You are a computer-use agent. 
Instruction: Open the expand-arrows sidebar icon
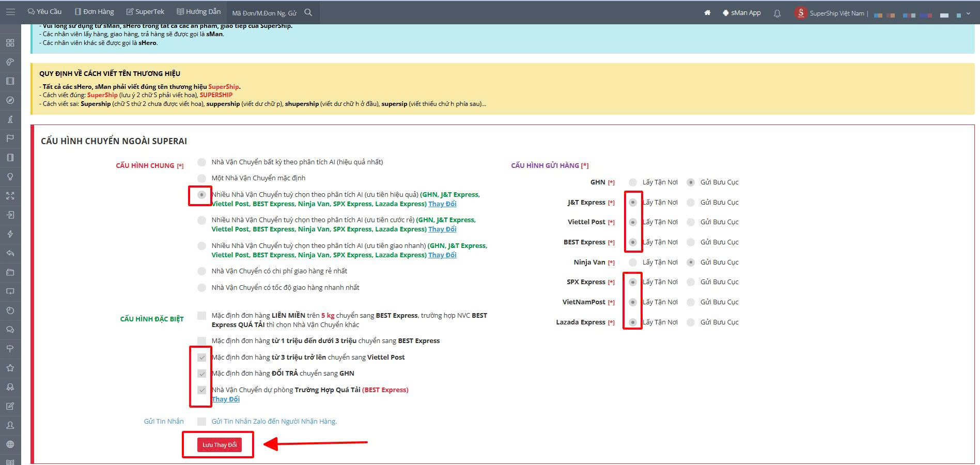point(10,196)
